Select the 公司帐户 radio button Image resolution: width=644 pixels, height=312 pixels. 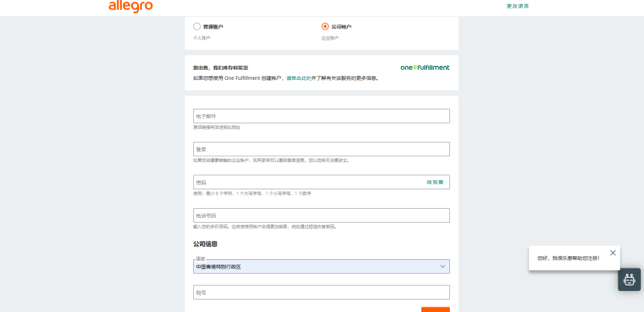[325, 26]
